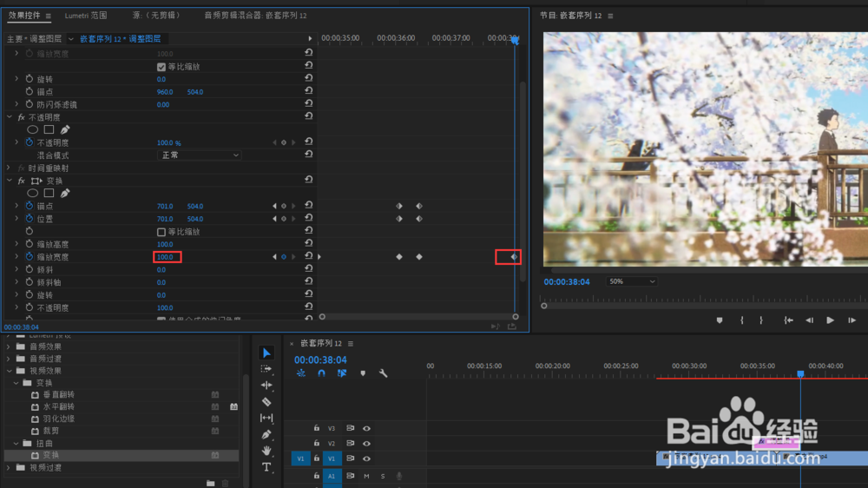The height and width of the screenshot is (488, 868).
Task: Select the Selection arrow tool
Action: (266, 353)
